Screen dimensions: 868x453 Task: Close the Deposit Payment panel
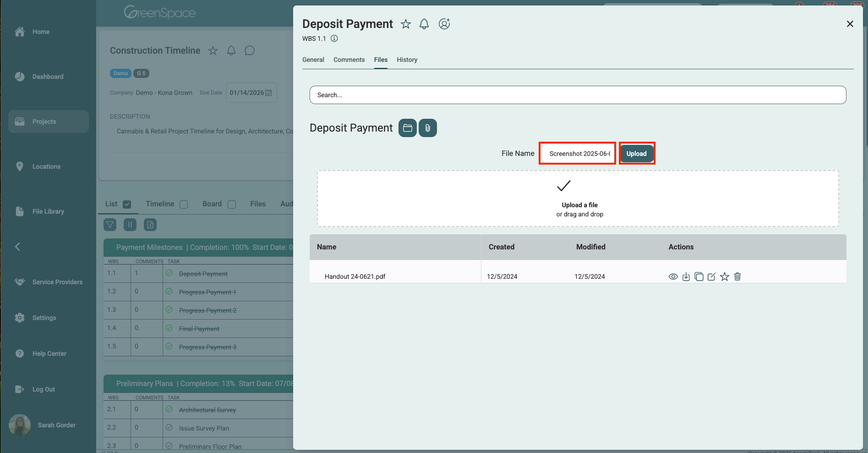(850, 24)
